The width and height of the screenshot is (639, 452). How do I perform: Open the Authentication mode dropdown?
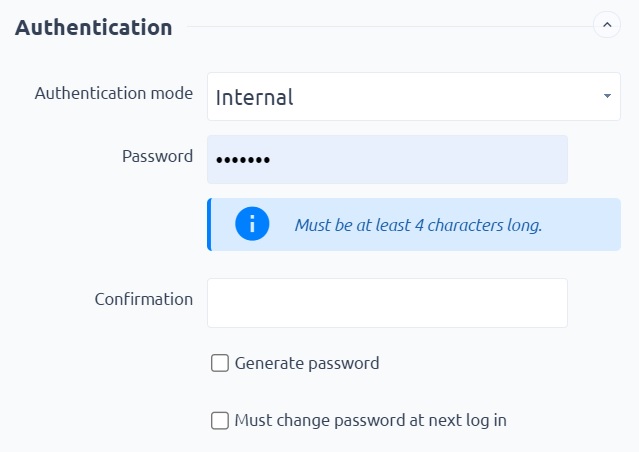(x=414, y=97)
